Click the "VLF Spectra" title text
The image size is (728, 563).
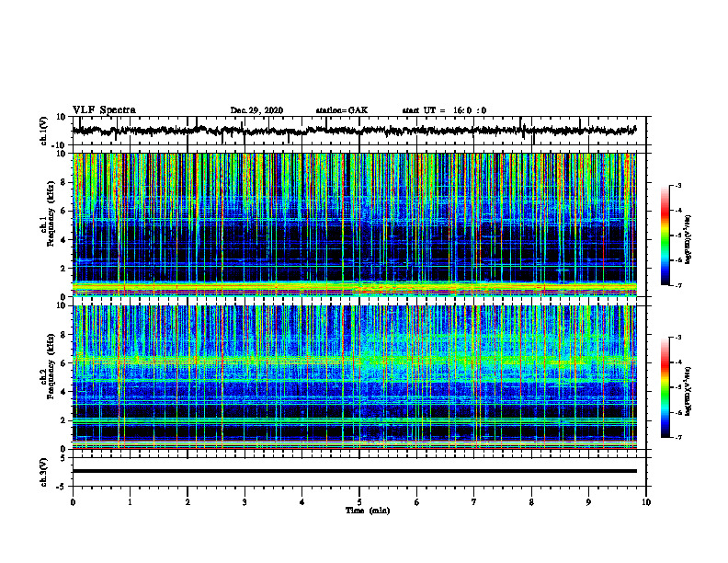[104, 110]
